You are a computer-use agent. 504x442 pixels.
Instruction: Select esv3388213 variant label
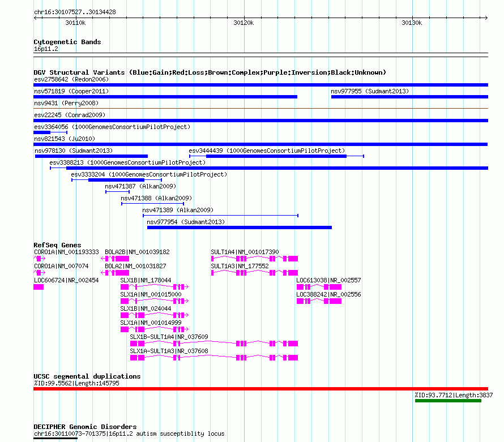(127, 162)
